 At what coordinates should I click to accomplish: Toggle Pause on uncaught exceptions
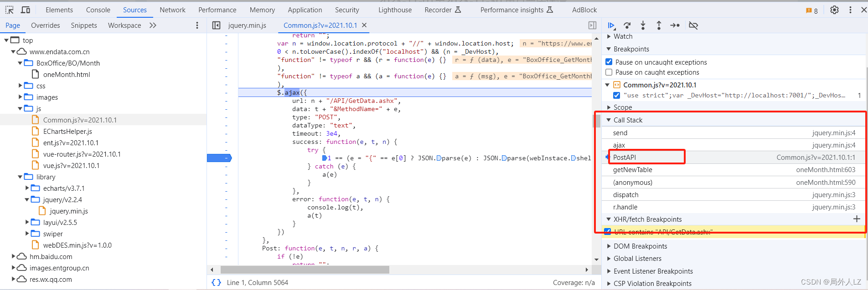tap(609, 62)
